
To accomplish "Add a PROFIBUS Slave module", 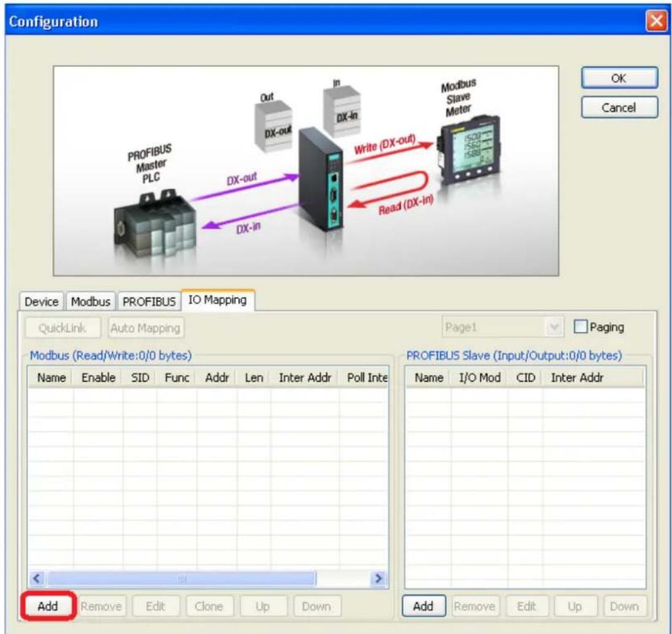I will coord(424,606).
